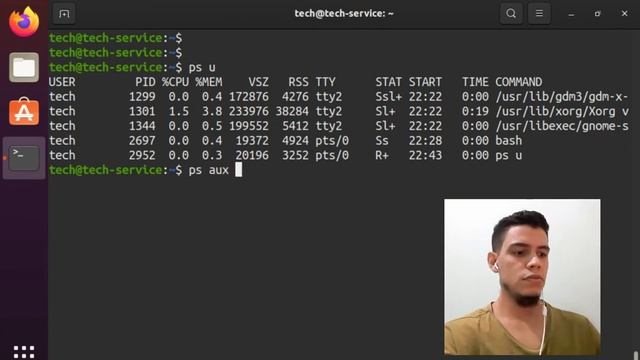Screen dimensions: 640x360
Task: Open a new terminal tab
Action: click(x=64, y=14)
